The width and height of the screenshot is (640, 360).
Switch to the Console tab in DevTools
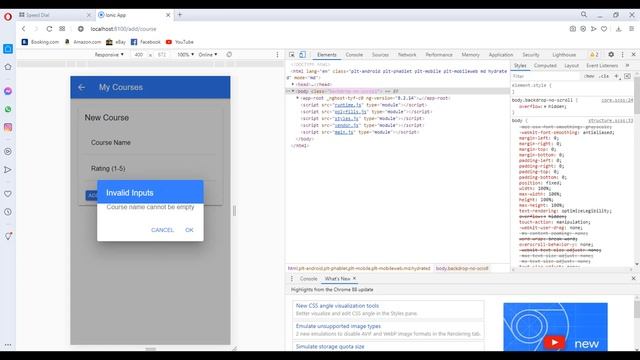(354, 55)
